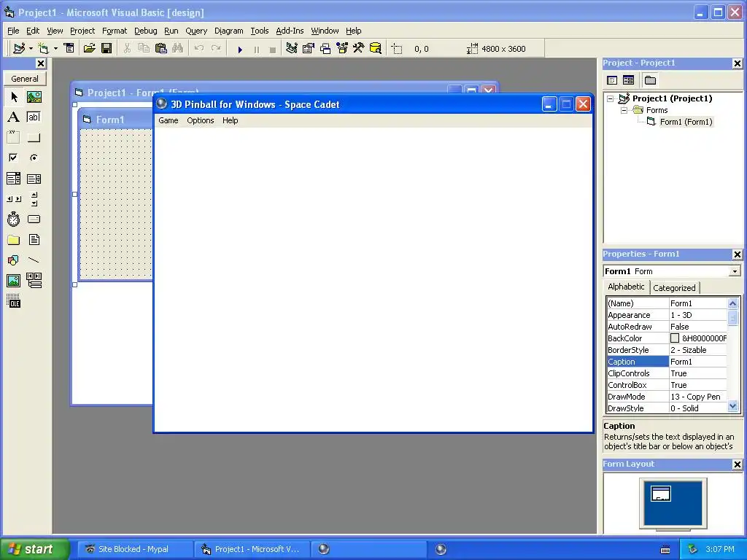Show the Project Explorer via toolbar icon
Screen dimensions: 747x560
[292, 48]
